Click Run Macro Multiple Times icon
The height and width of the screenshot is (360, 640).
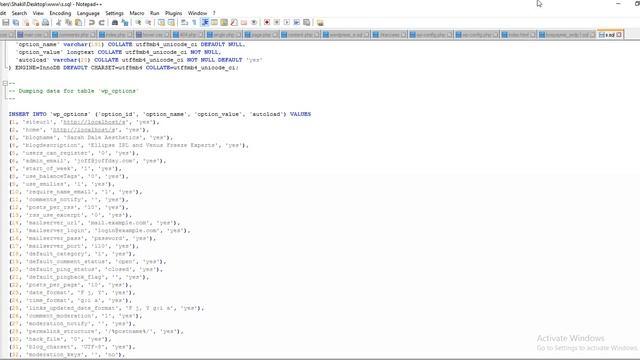(297, 22)
